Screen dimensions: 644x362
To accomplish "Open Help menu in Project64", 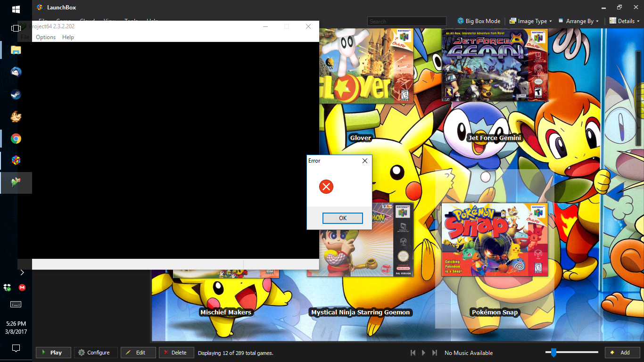I will point(68,37).
